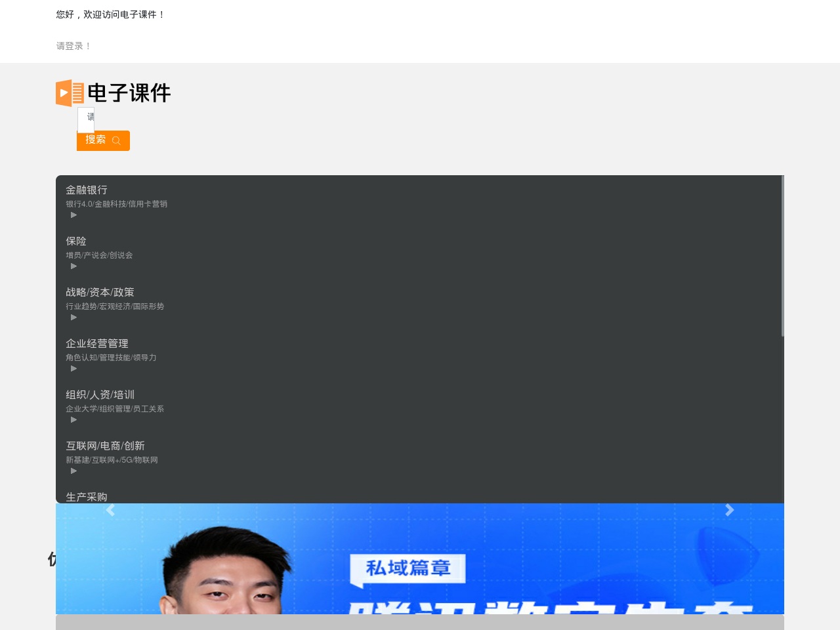Expand arrow under 组织/人资/培训
This screenshot has width=840, height=630.
pos(74,419)
